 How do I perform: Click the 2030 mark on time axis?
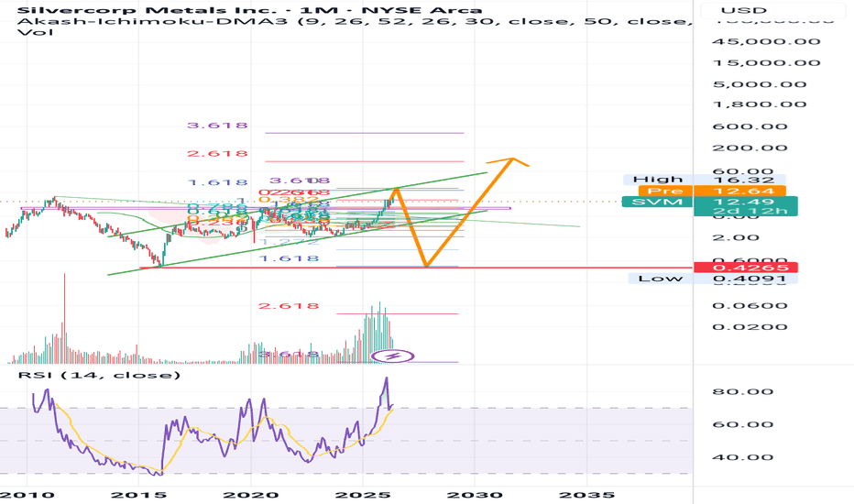475,495
